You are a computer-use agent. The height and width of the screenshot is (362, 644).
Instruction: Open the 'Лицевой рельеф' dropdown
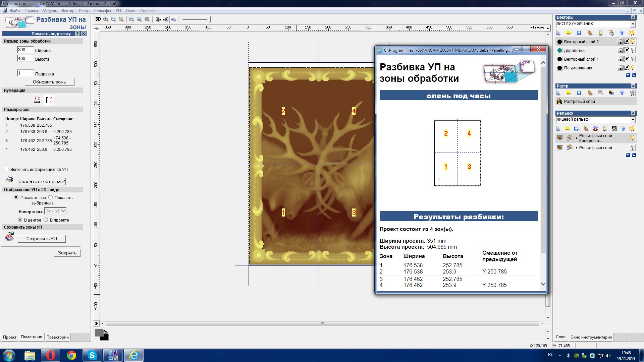[x=633, y=120]
